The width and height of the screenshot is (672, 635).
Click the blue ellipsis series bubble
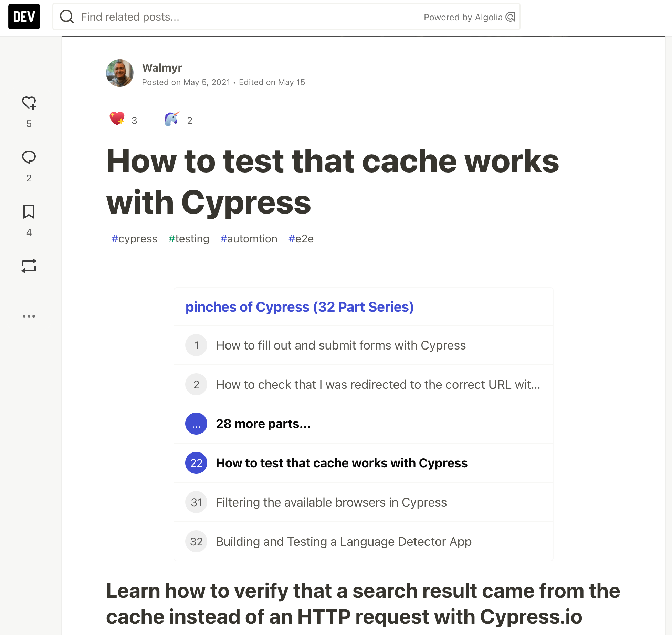point(196,424)
